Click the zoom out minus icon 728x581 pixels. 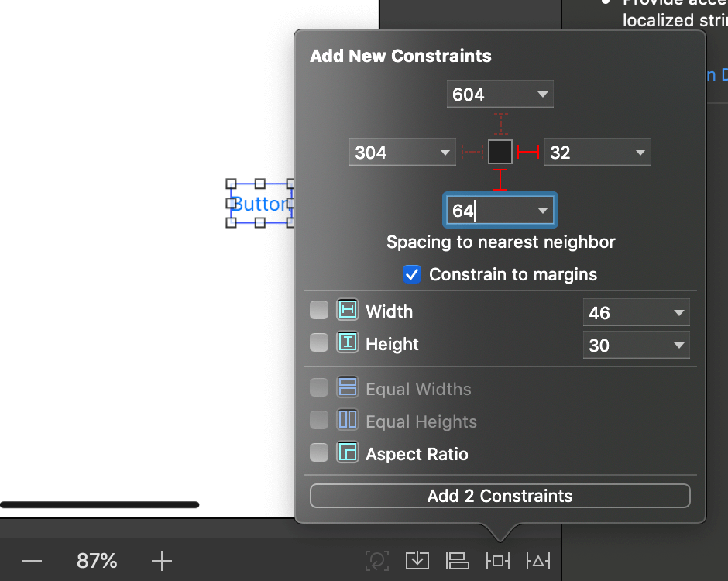(31, 560)
